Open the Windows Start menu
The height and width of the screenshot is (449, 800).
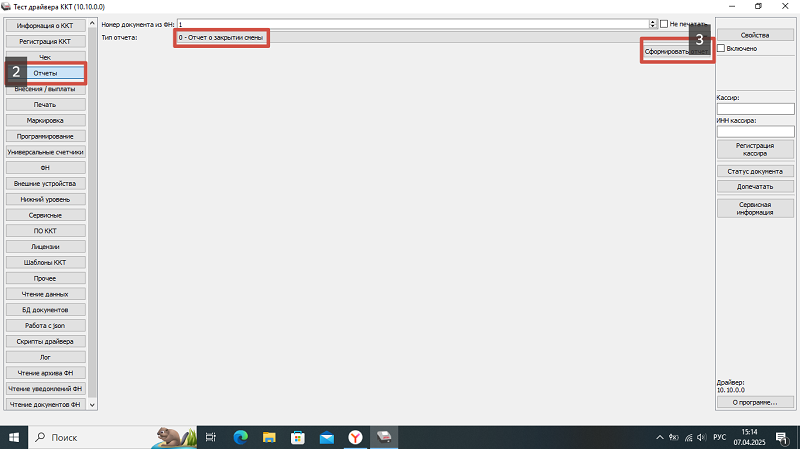(14, 437)
